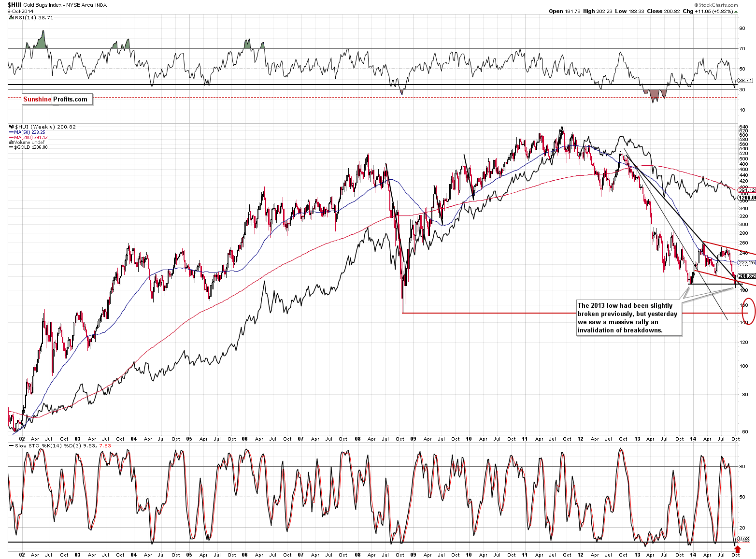Screen dimensions: 756x559
Task: Click year '05' on the price chart's time axis
Action: [189, 439]
